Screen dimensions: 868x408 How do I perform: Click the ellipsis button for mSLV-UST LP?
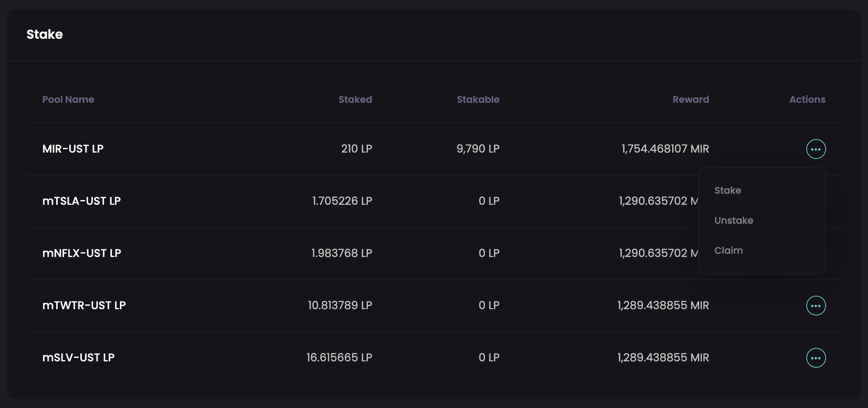click(816, 358)
